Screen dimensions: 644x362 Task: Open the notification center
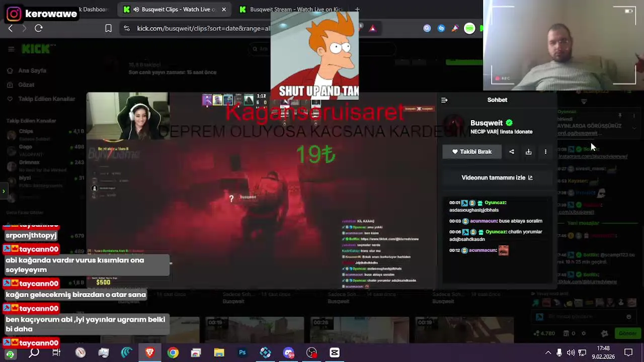point(628,352)
